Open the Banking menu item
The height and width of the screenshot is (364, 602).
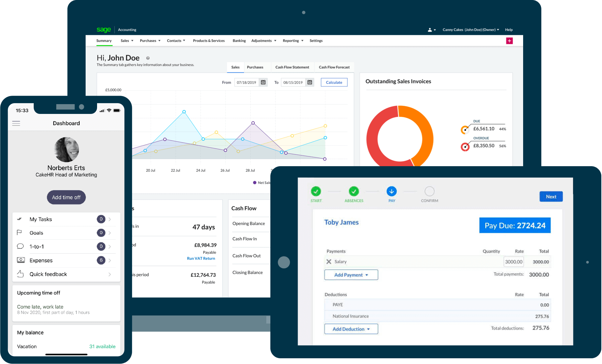coord(239,41)
